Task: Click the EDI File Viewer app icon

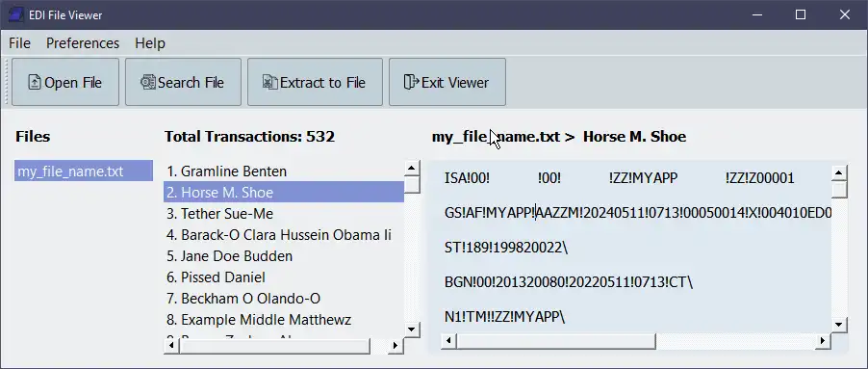Action: [17, 15]
